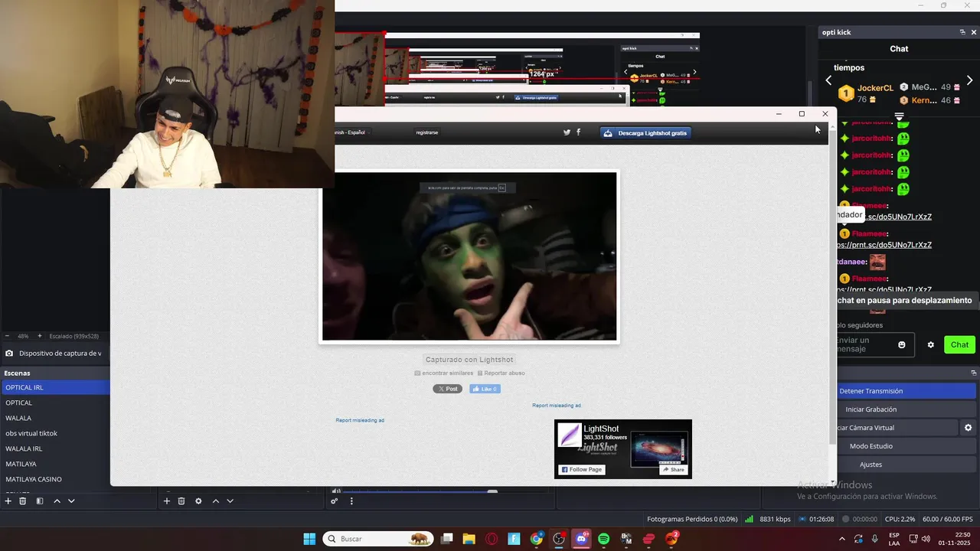The width and height of the screenshot is (980, 551).
Task: Previous leaderboard page arrow in chat
Action: tap(828, 80)
